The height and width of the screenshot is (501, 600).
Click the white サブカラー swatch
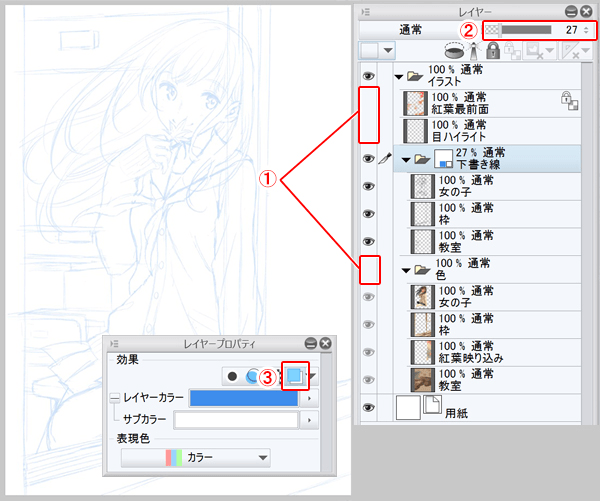coord(236,420)
